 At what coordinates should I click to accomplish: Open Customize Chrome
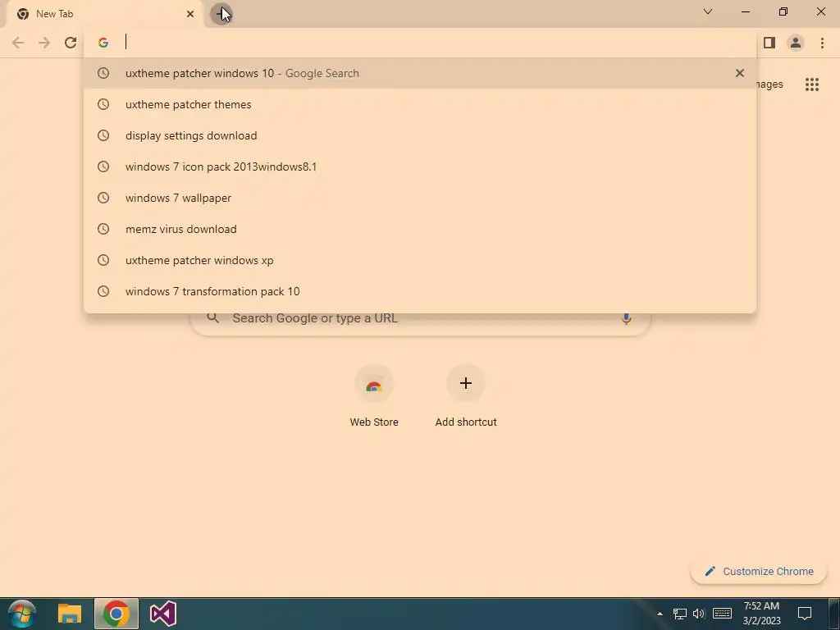[x=759, y=571]
